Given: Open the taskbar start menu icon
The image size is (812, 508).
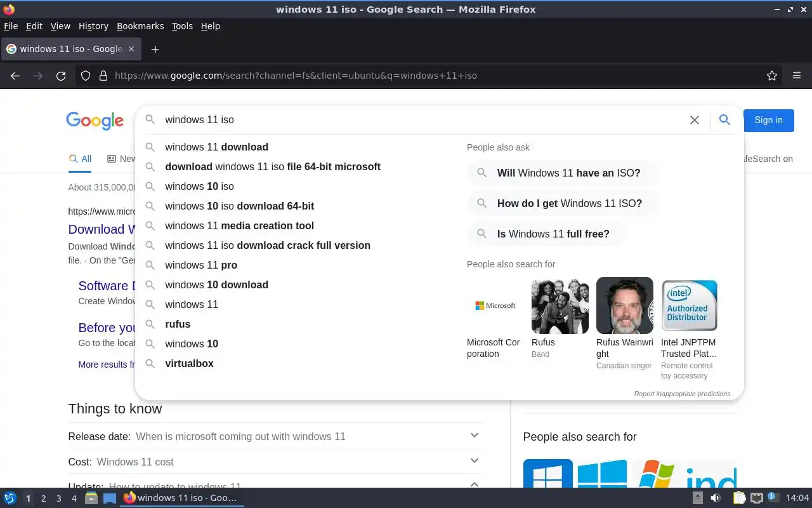Looking at the screenshot, I should click(10, 498).
